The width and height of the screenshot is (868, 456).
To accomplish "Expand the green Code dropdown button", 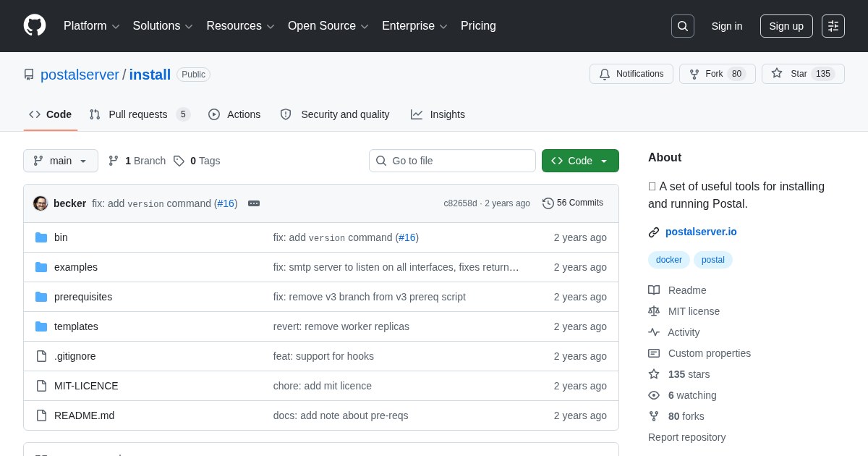I will click(580, 161).
